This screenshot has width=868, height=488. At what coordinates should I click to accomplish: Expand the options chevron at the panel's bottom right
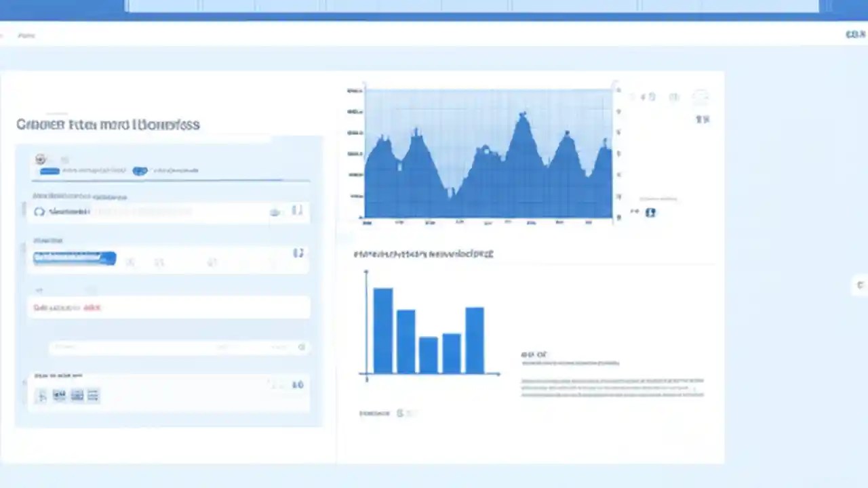[x=297, y=384]
